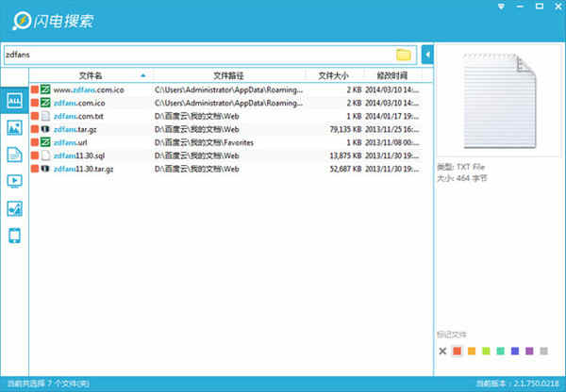Click the red tag of zdfans.tar.gz

point(35,129)
